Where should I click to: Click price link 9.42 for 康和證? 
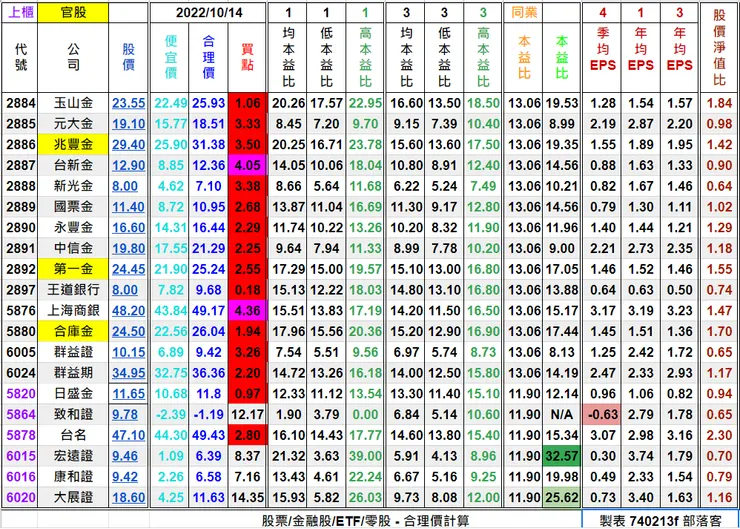point(125,477)
